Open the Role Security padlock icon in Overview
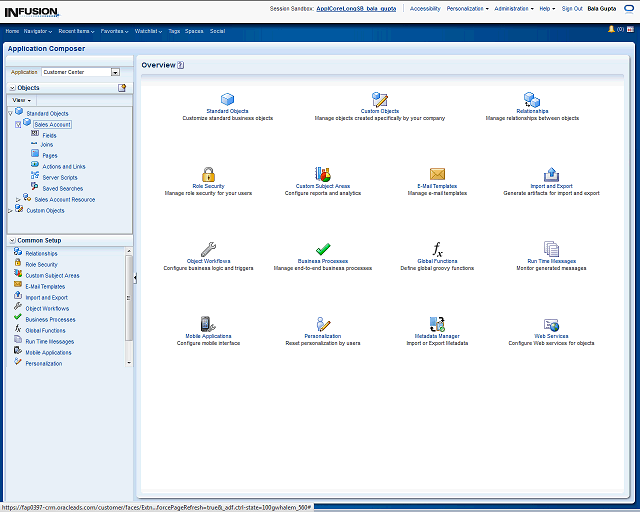Image resolution: width=640 pixels, height=512 pixels. pos(208,174)
